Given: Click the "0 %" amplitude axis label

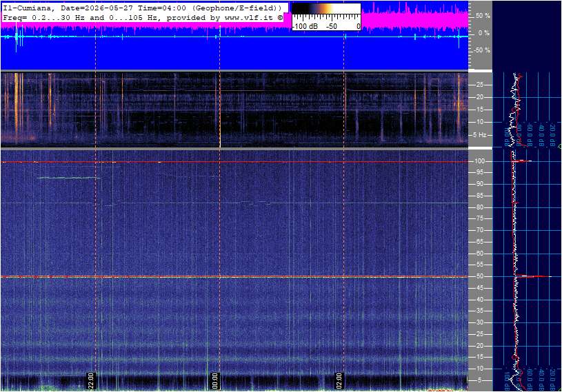Looking at the screenshot, I should pos(484,33).
